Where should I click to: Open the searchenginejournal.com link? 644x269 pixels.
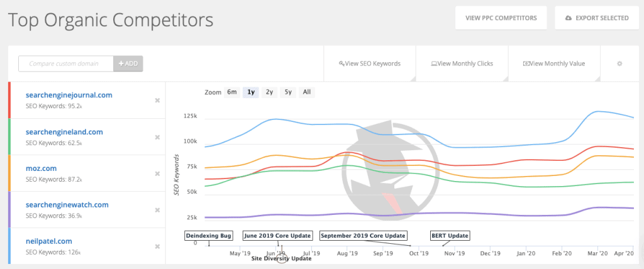(x=69, y=95)
